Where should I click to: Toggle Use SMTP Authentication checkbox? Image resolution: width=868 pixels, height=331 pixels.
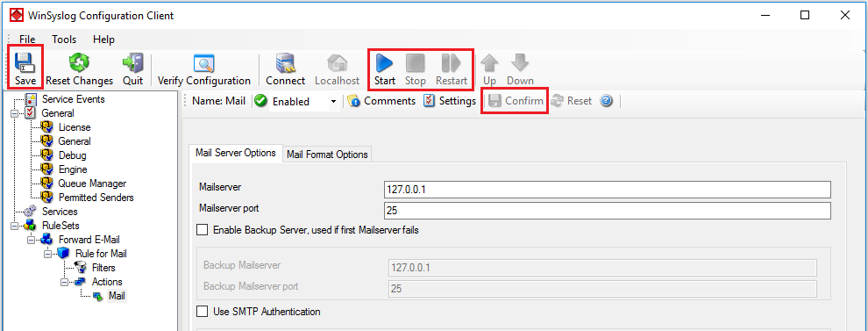point(203,312)
